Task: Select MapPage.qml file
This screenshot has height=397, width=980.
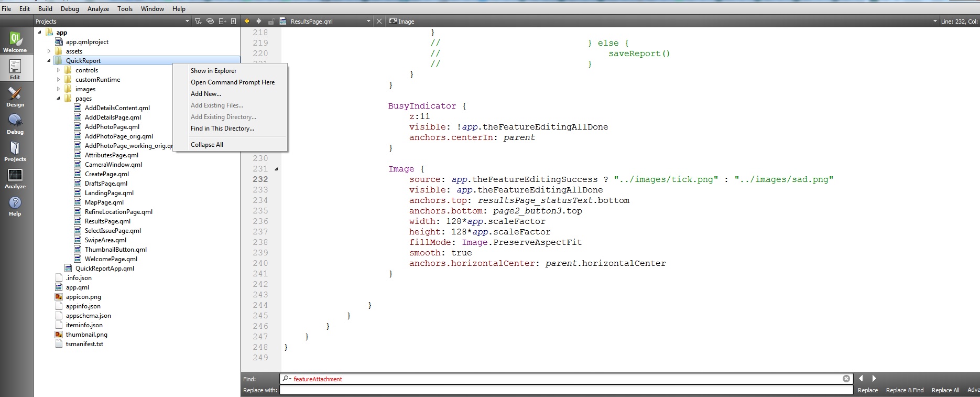Action: [104, 202]
